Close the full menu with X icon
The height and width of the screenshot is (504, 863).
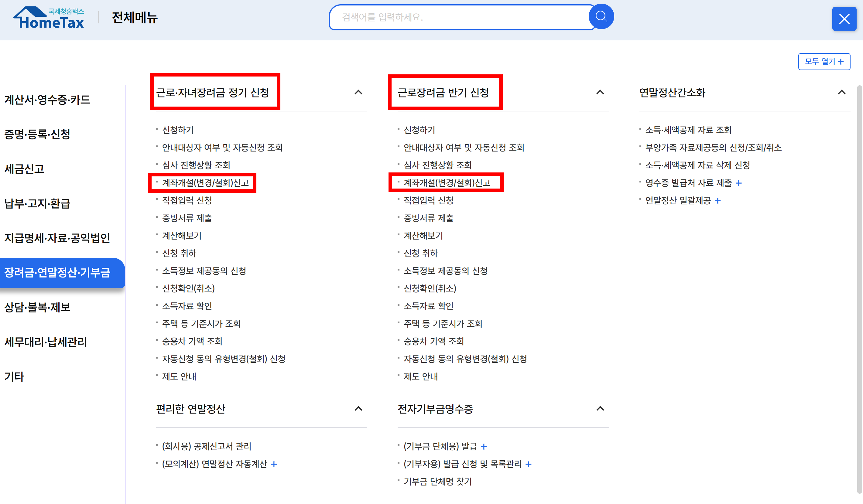click(x=844, y=19)
